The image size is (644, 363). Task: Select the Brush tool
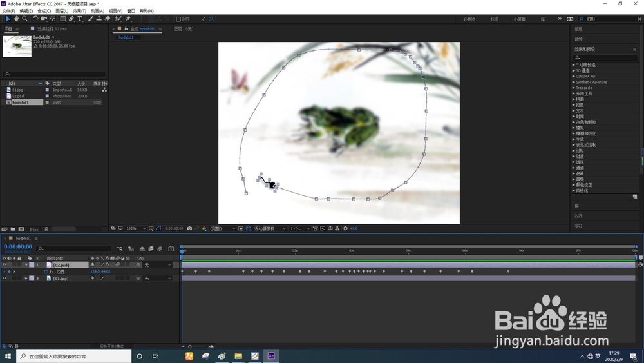90,19
